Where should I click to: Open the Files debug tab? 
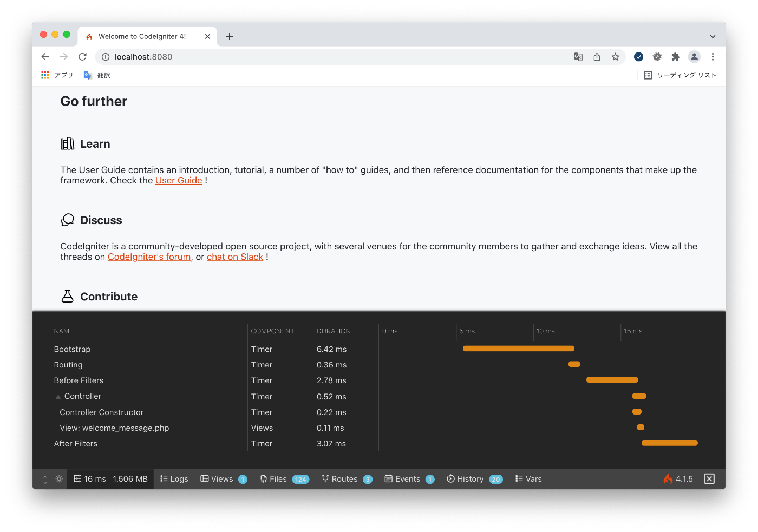point(284,479)
